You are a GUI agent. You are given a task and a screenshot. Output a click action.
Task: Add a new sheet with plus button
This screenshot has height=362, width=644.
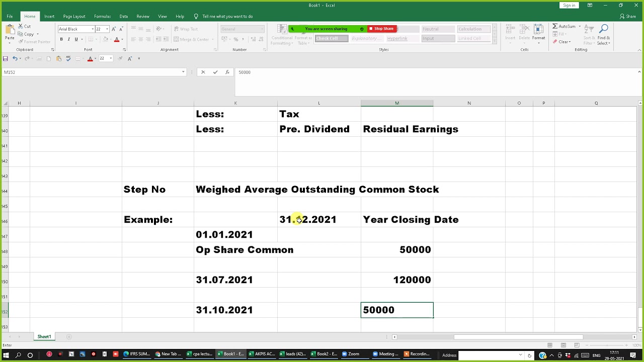pos(69,336)
